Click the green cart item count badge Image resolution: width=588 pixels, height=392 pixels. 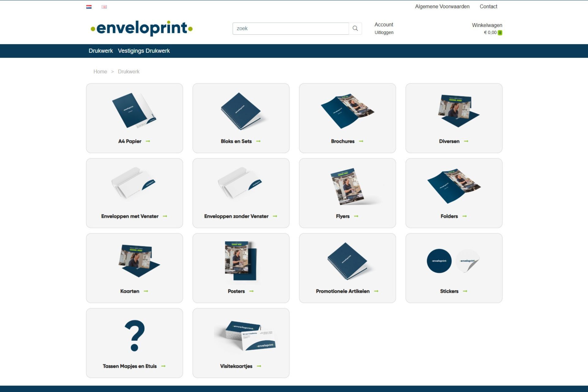coord(500,33)
